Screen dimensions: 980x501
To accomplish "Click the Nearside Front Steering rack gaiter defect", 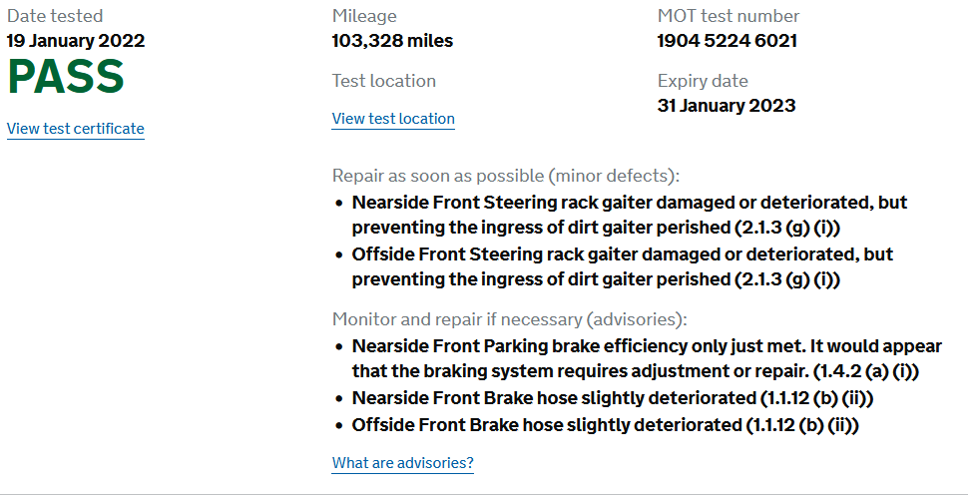I will click(630, 215).
